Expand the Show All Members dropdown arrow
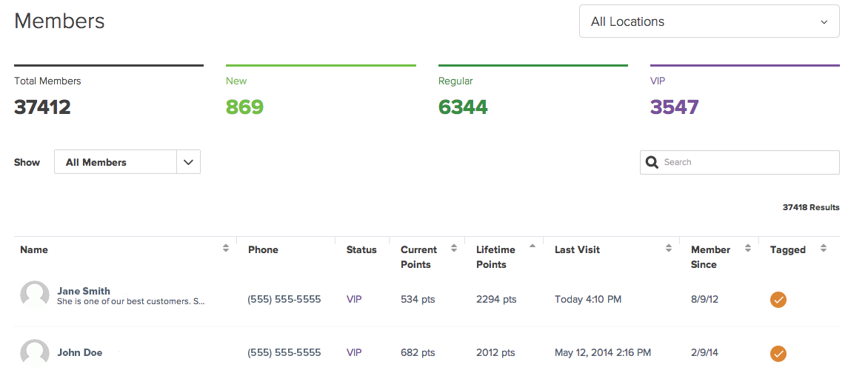The width and height of the screenshot is (868, 373). click(188, 162)
